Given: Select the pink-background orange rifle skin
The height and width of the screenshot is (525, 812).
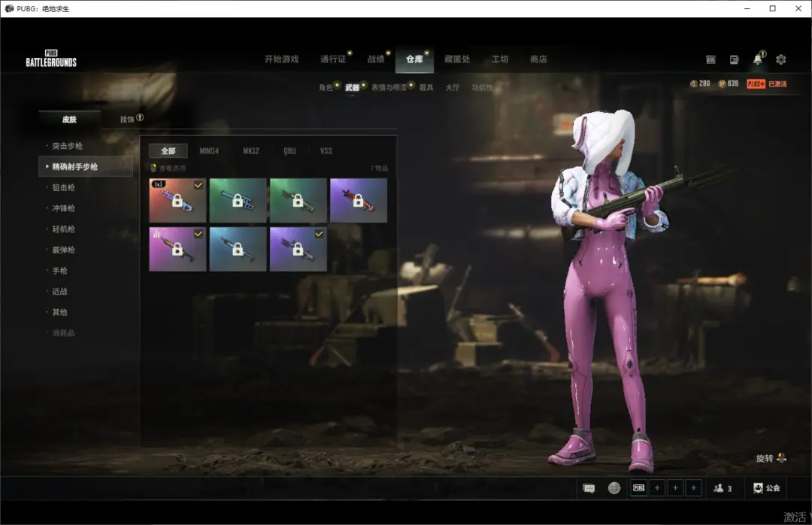Looking at the screenshot, I should pos(177,249).
